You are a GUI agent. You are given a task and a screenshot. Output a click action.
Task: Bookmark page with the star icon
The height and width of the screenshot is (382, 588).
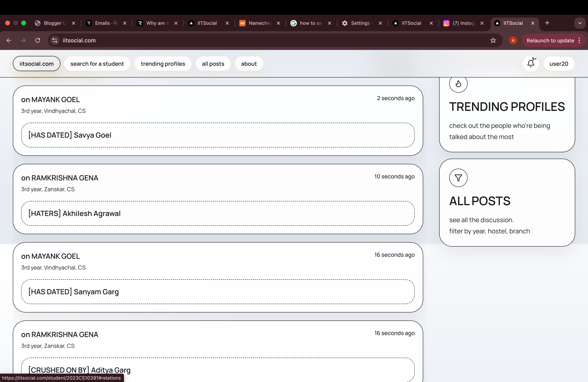pos(493,41)
